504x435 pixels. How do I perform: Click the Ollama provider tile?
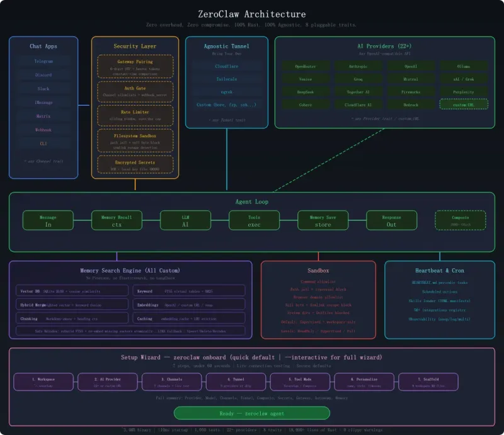pyautogui.click(x=463, y=65)
